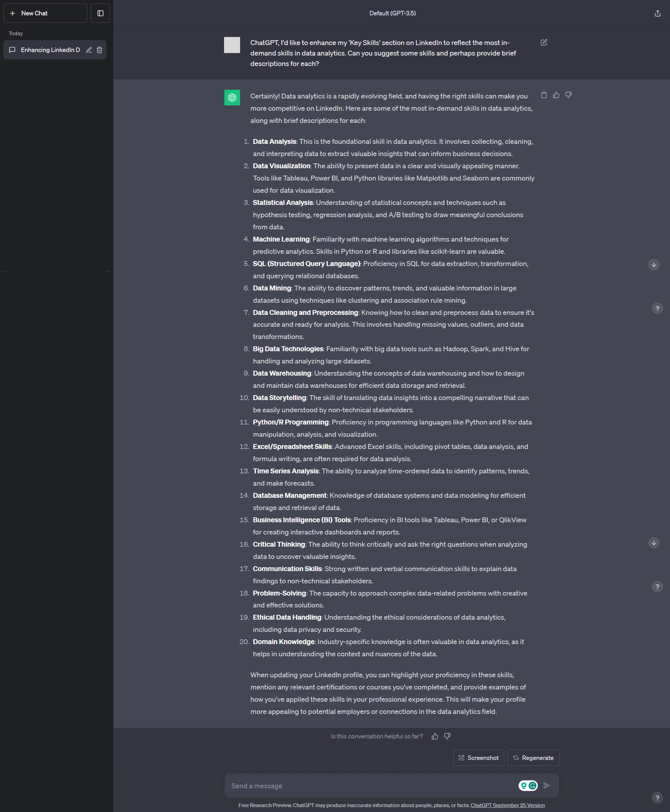Click the thumbs up icon on response
Viewport: 670px width, 812px height.
[556, 95]
